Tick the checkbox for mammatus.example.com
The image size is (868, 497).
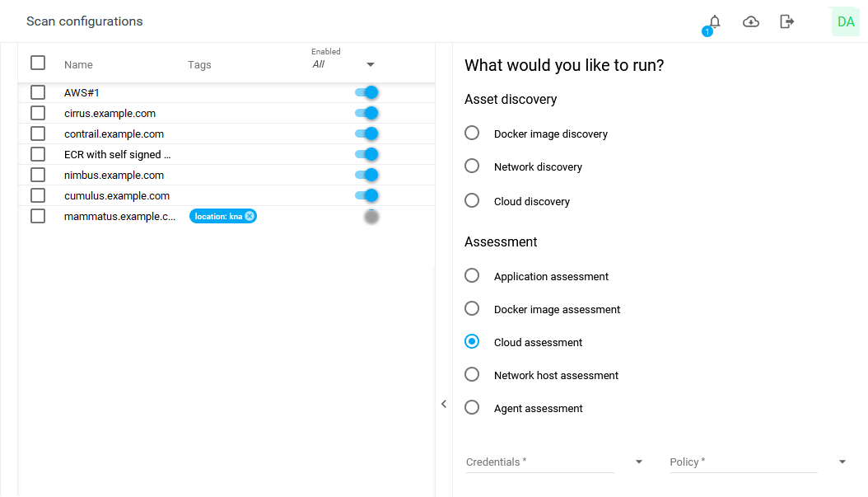coord(38,216)
